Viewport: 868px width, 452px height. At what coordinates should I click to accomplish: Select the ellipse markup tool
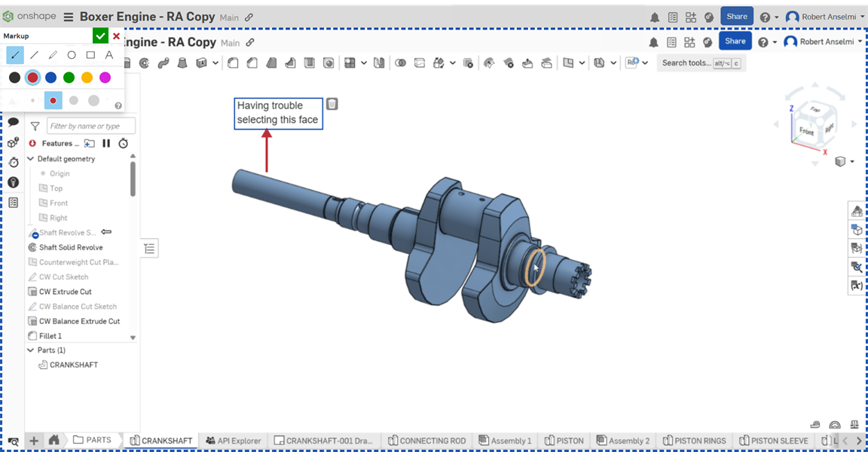(x=72, y=55)
